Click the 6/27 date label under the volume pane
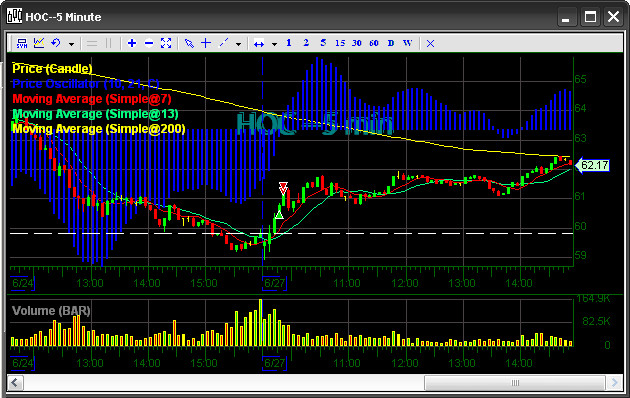Screen dimensions: 630x398 coord(274,363)
